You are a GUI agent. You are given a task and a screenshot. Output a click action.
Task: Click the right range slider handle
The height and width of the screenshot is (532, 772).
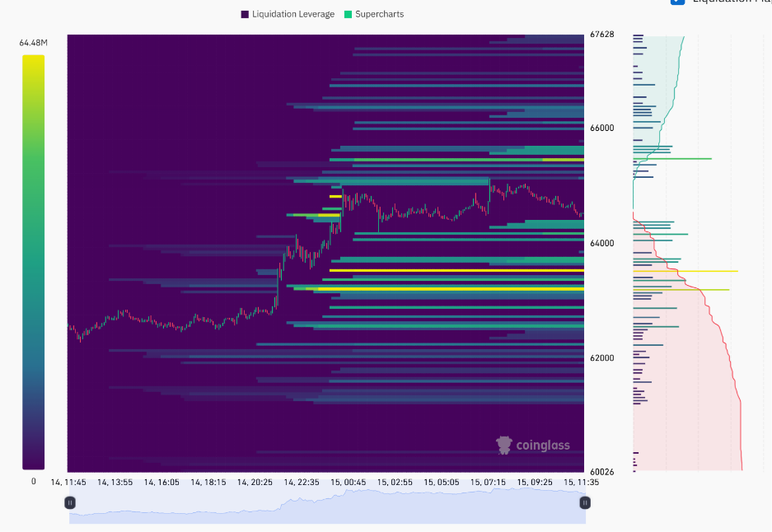(585, 502)
